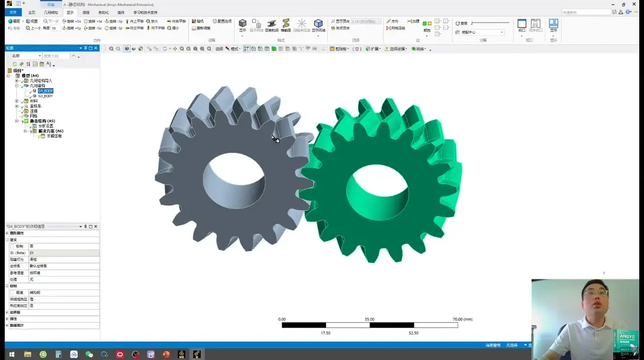The width and height of the screenshot is (644, 360).
Task: Toggle the Assignment (赋值) checkbox under material
Action: pos(12,292)
